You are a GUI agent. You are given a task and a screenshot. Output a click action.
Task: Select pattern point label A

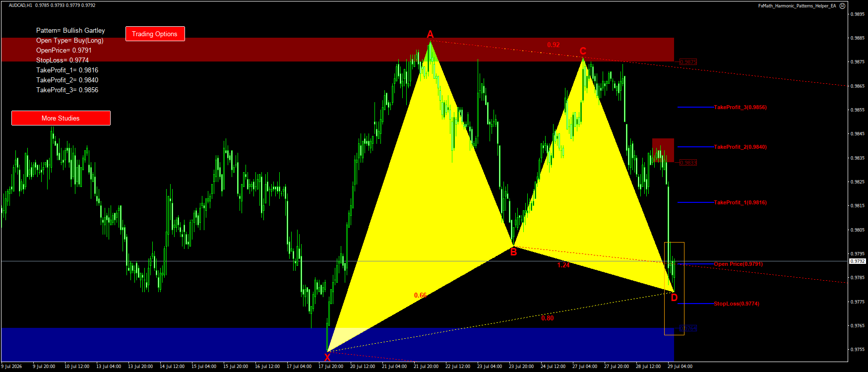[430, 34]
